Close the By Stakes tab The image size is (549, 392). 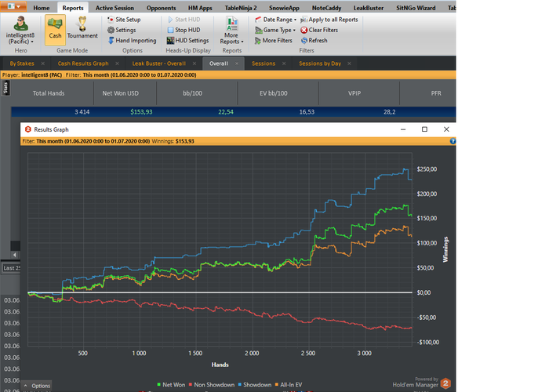[x=42, y=64]
